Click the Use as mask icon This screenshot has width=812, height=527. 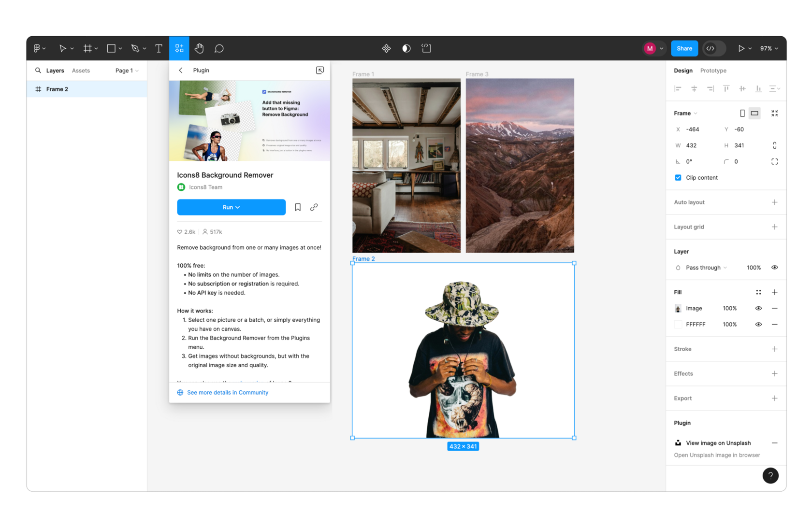coord(406,48)
